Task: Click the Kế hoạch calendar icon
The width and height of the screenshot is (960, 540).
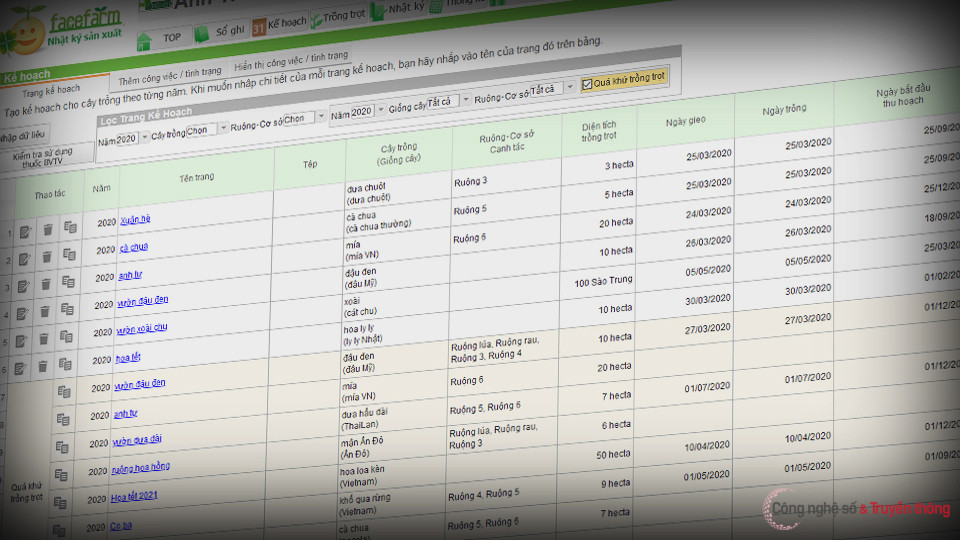Action: coord(258,26)
